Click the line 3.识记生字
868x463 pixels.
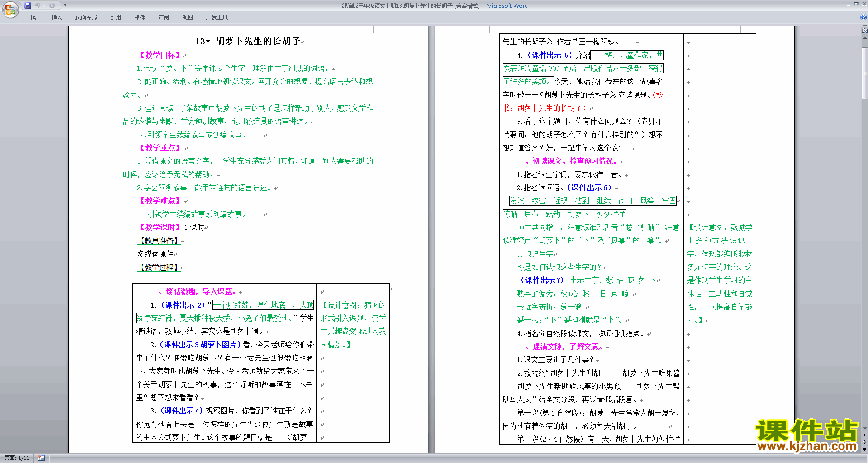[535, 254]
